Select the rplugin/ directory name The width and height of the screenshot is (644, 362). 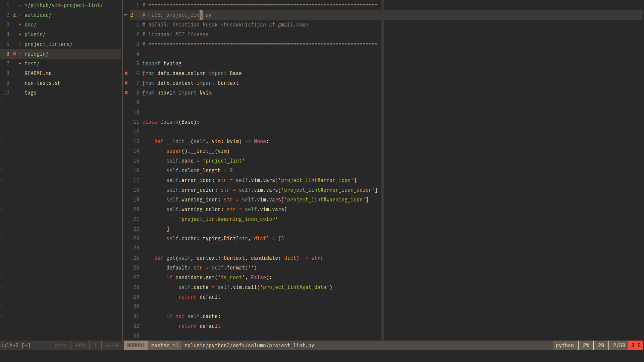pos(37,54)
